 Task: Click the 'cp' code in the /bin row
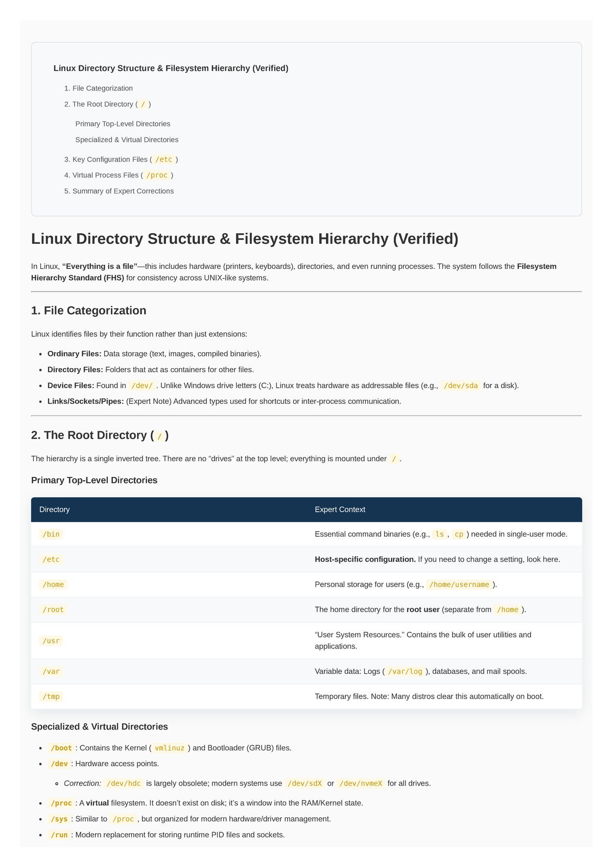point(459,534)
